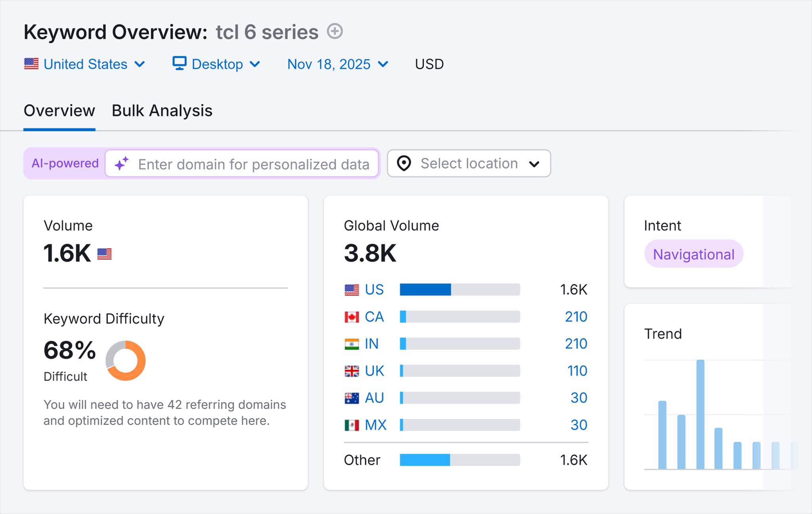Click the US flag beside 1.6K volume
The image size is (812, 514).
tap(105, 254)
